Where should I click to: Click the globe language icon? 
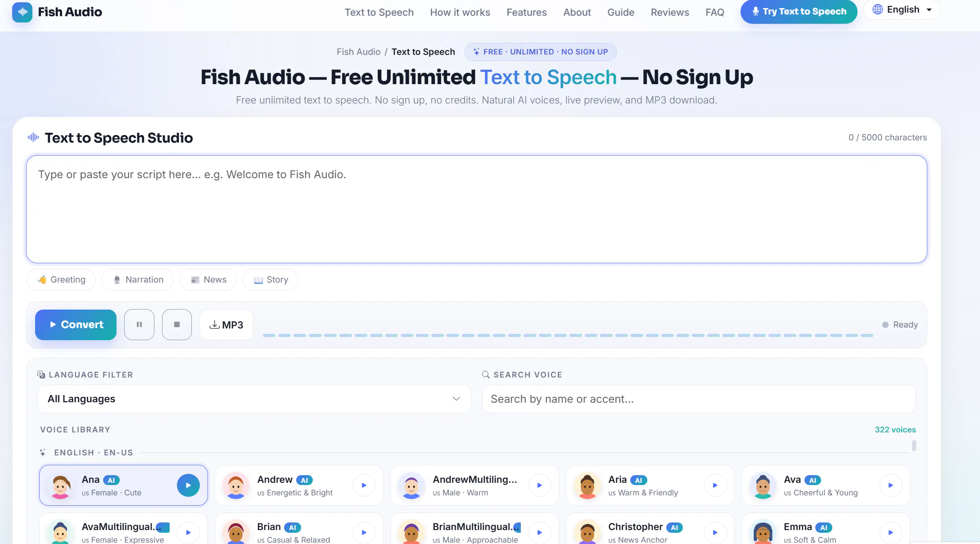(877, 9)
